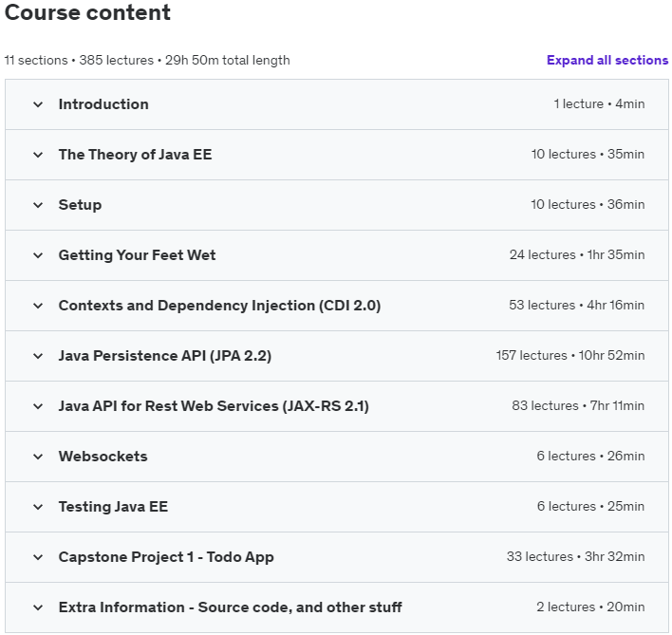Open the Websockets section title
Image resolution: width=672 pixels, height=635 pixels.
103,457
